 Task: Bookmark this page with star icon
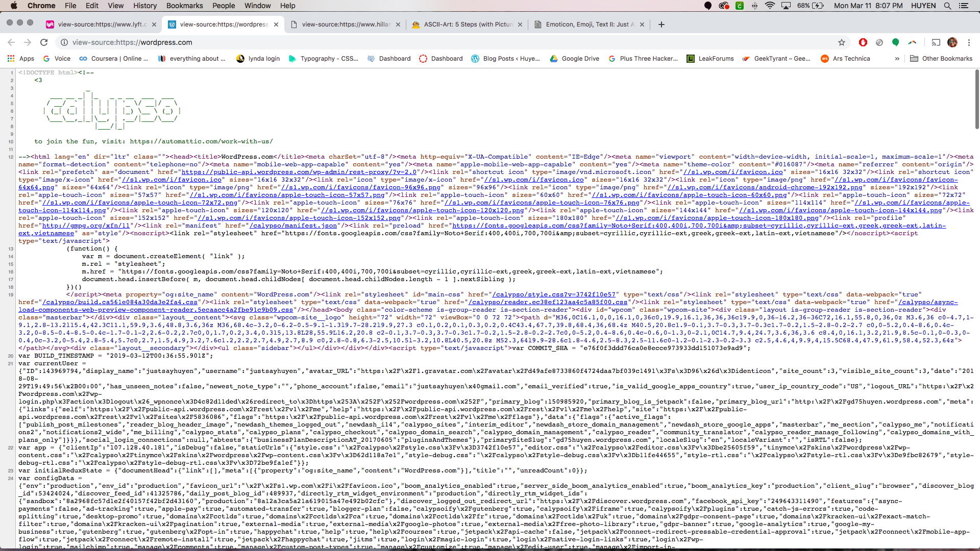click(x=842, y=42)
